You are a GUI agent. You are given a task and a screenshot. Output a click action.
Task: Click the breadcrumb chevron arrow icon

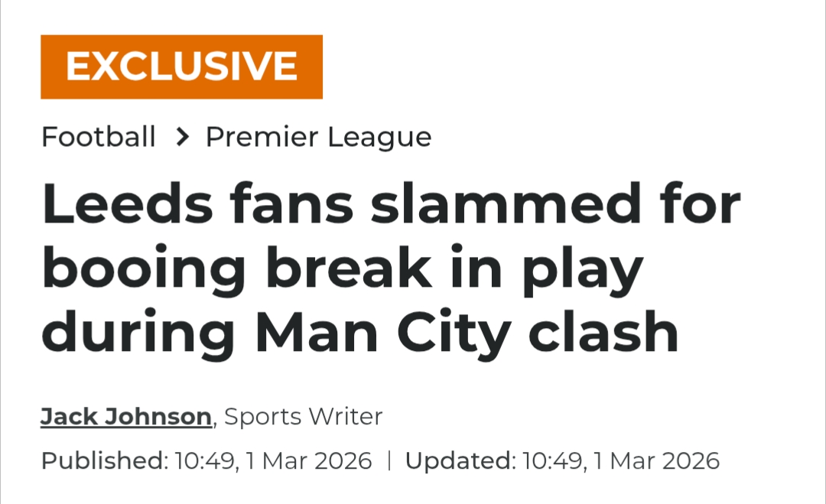click(x=181, y=138)
